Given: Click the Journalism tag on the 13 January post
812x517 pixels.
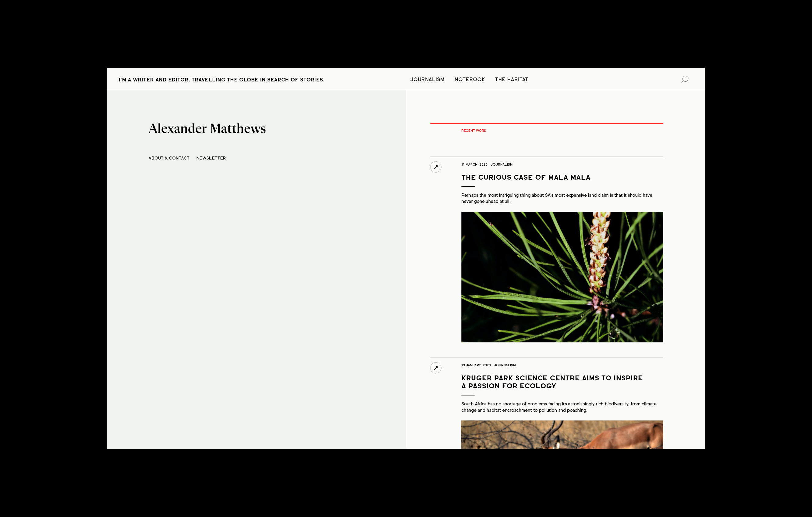Looking at the screenshot, I should coord(505,365).
